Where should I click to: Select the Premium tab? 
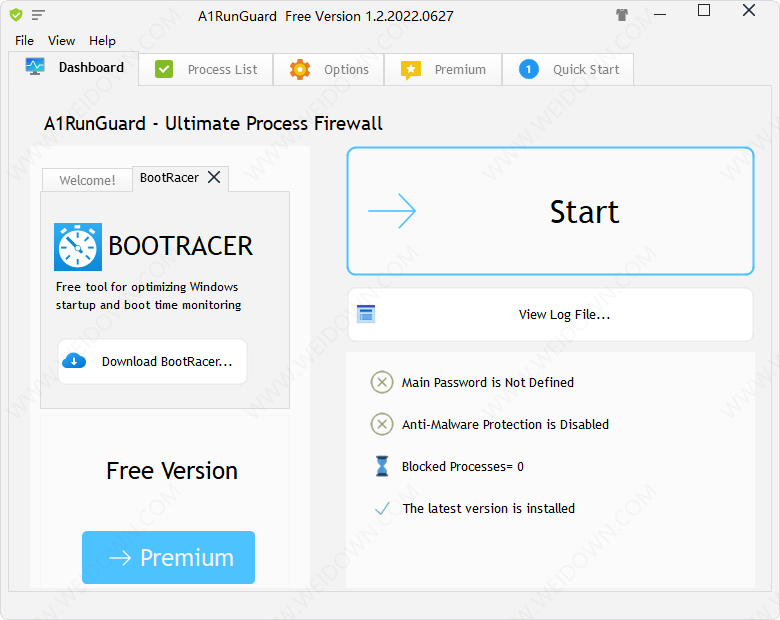pos(443,70)
